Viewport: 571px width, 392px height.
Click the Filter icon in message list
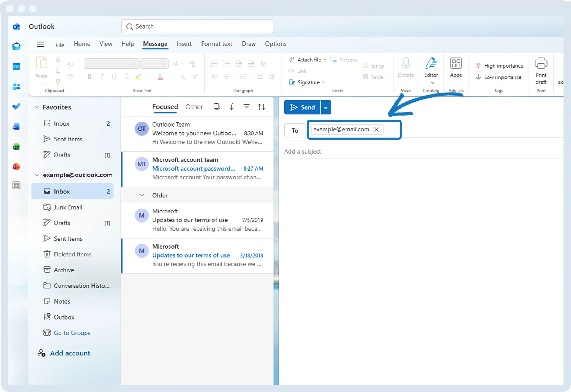(246, 107)
